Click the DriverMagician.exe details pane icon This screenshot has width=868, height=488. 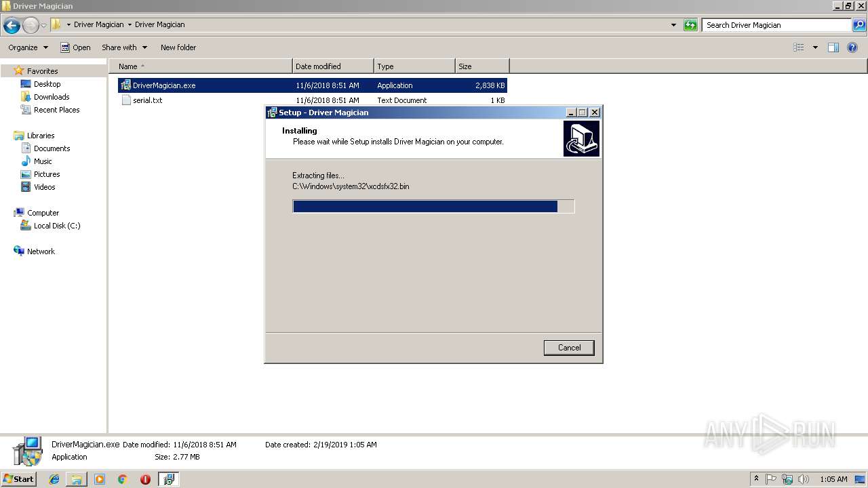point(27,451)
